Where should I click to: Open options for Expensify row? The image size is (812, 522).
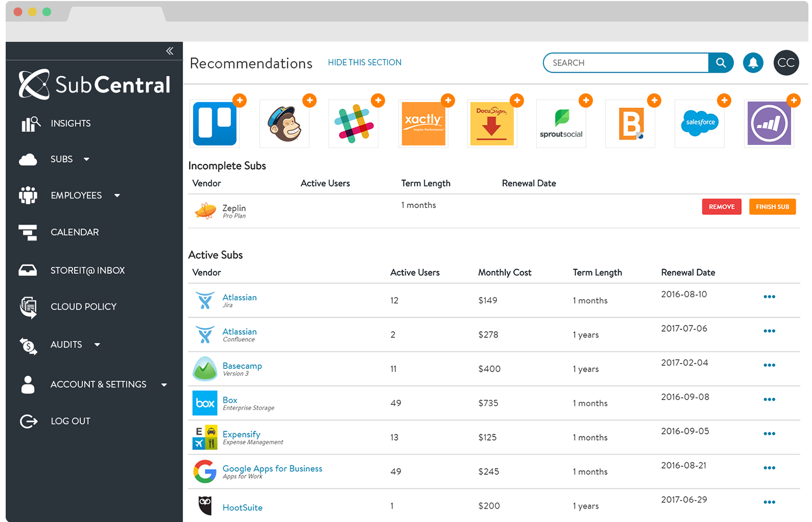769,434
